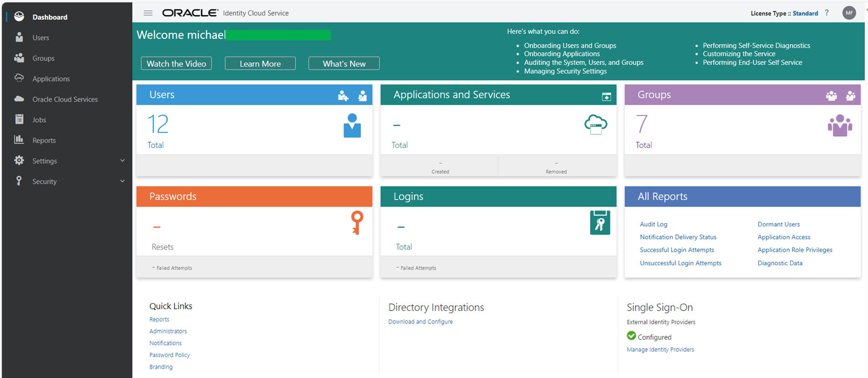The height and width of the screenshot is (378, 868).
Task: Click the Passwords card header
Action: click(x=254, y=197)
